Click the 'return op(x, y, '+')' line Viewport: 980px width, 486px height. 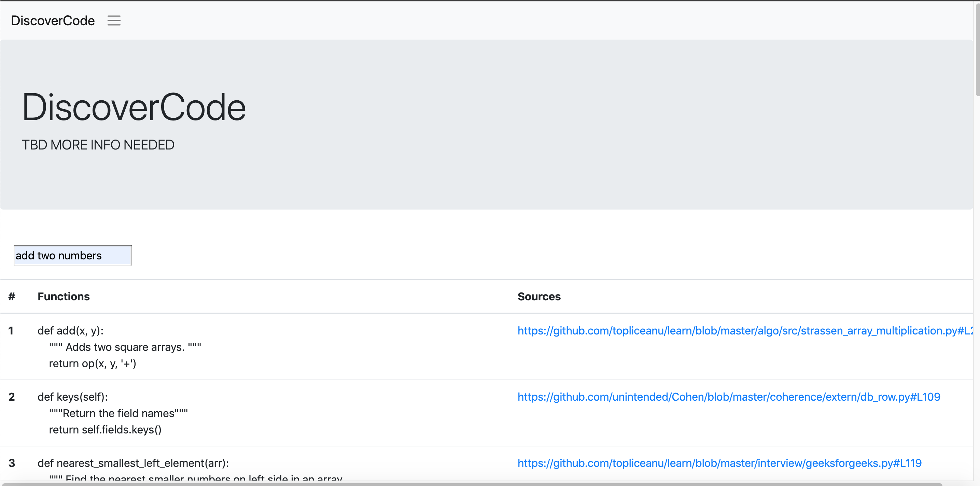pyautogui.click(x=93, y=363)
